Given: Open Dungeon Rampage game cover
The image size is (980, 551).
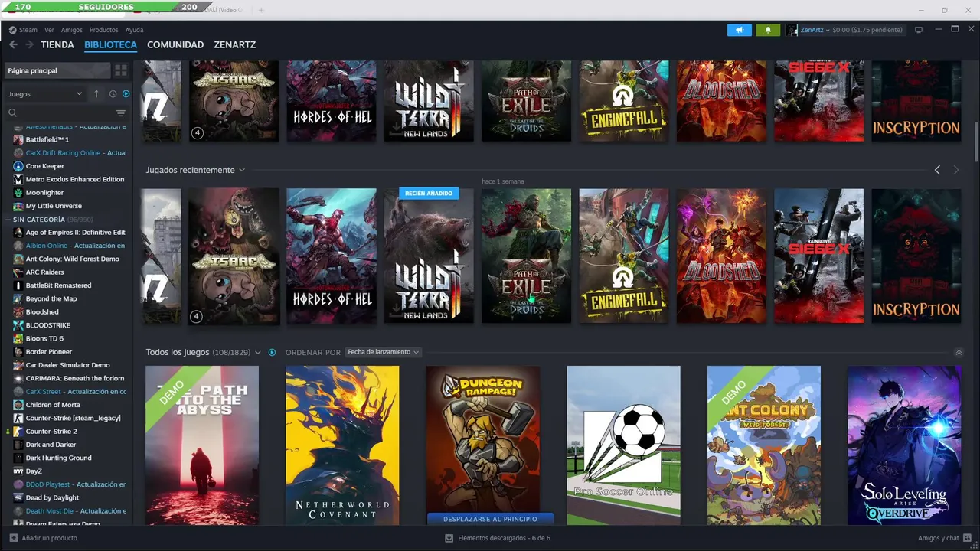Looking at the screenshot, I should tap(483, 439).
